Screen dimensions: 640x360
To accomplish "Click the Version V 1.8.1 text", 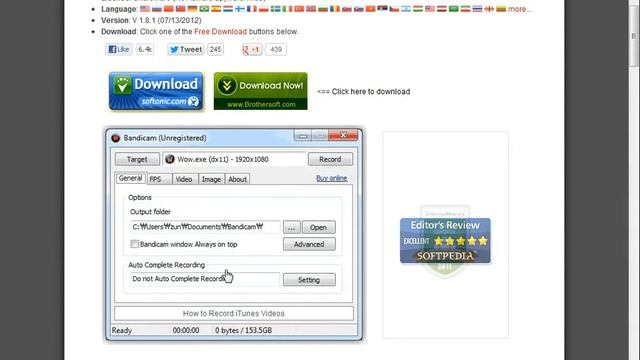I will click(x=151, y=20).
